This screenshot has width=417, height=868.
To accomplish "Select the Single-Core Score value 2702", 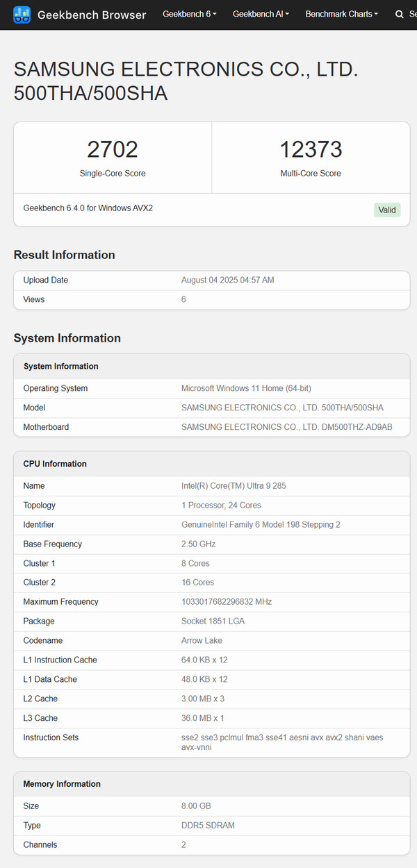I will point(113,149).
